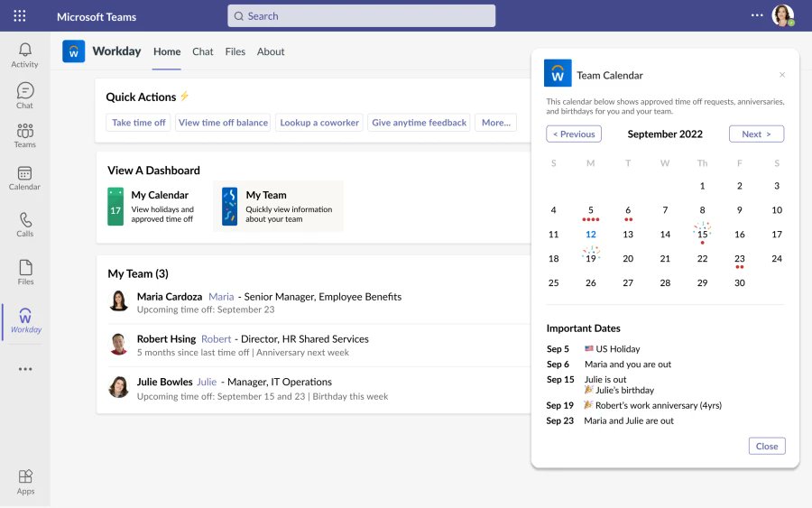Click Maria Cardoza's profile photo
This screenshot has width=812, height=508.
[118, 300]
